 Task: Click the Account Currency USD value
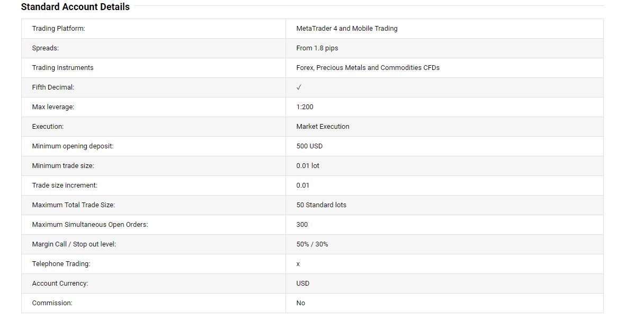(303, 284)
